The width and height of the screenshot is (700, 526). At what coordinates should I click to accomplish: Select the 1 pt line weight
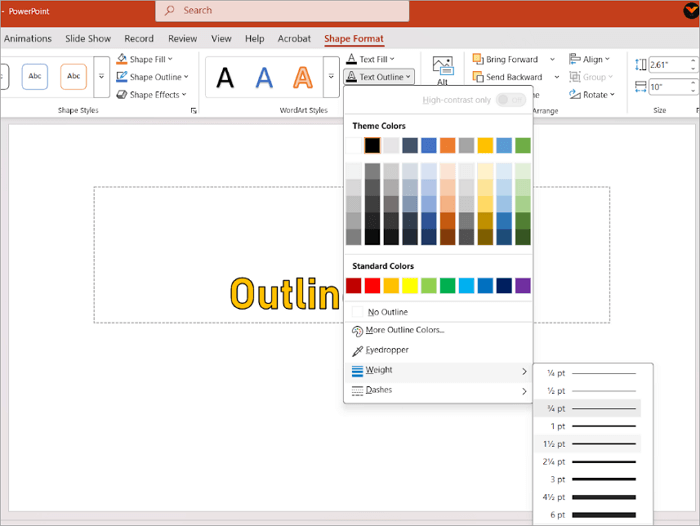point(588,426)
